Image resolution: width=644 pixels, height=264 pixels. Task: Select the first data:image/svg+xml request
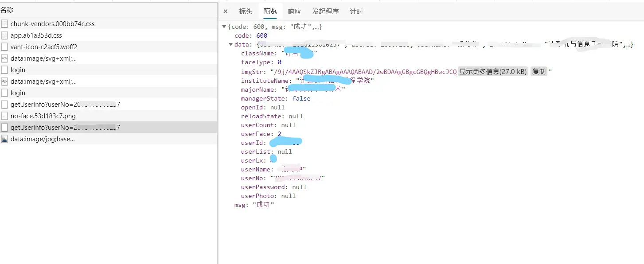(x=43, y=58)
